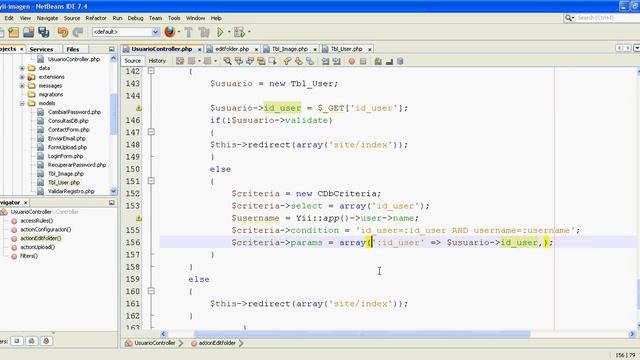Viewport: 640px width, 360px height.
Task: Open the Tools menu
Action: pos(174,18)
